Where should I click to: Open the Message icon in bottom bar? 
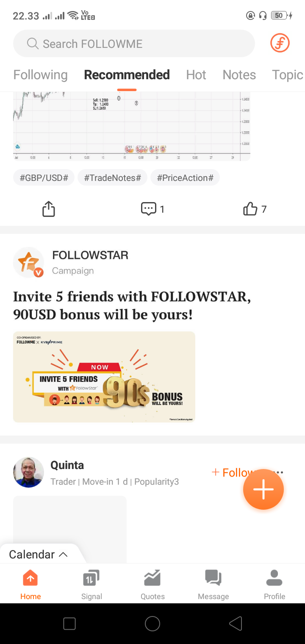tap(213, 578)
